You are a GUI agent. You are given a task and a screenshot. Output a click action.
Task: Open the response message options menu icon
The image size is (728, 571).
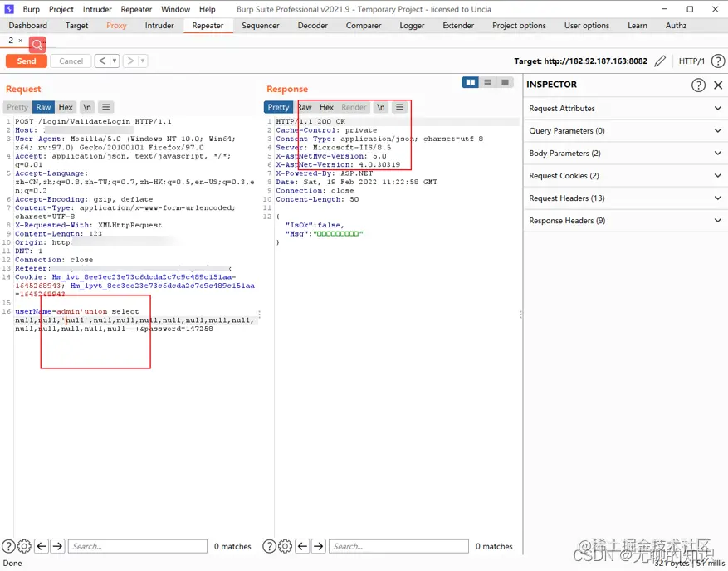[399, 107]
